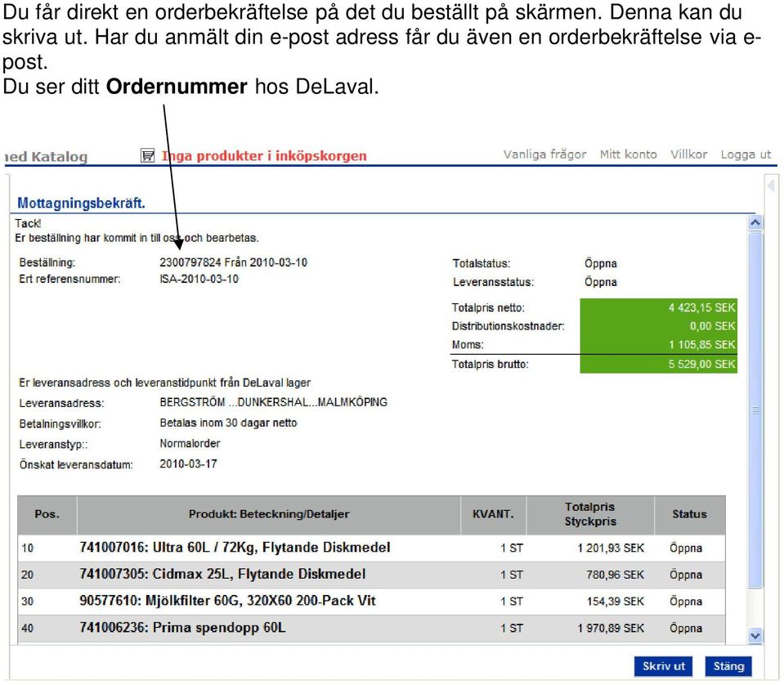The image size is (784, 685).
Task: Click the vertical scrollbar thumb
Action: point(755,410)
